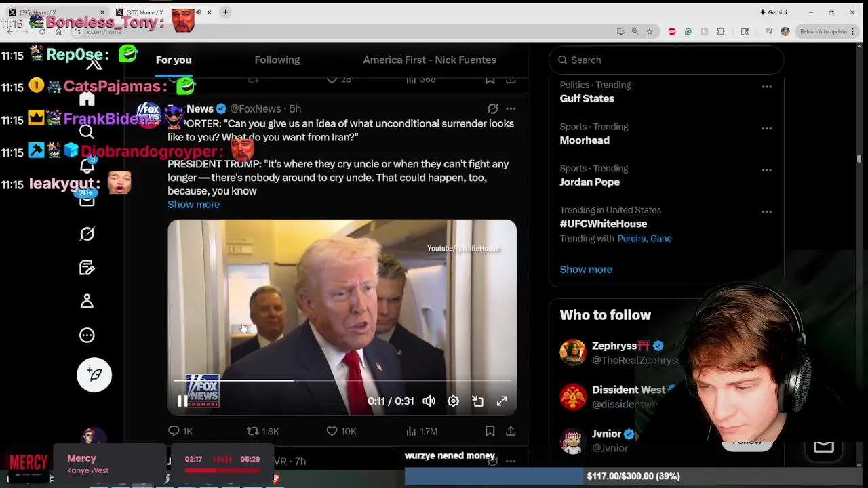
Task: Expand the post text with Show more
Action: coord(193,205)
